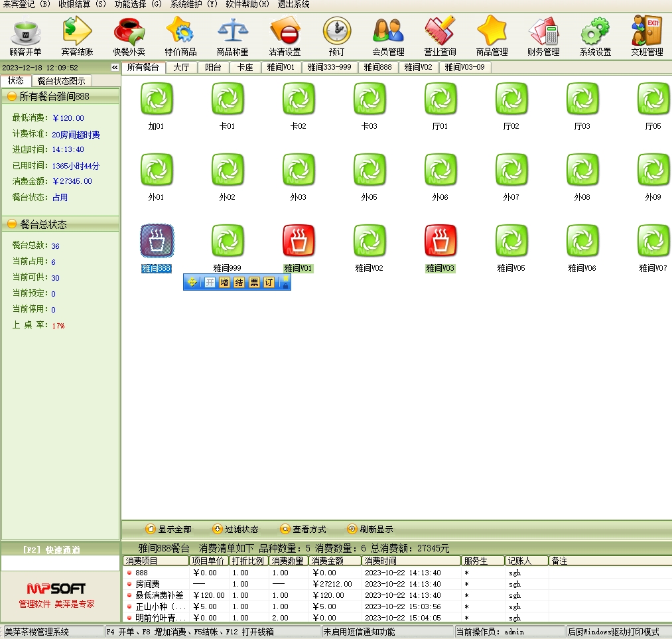Image resolution: width=672 pixels, height=639 pixels.
Task: Select the occupied table 雅间V03
Action: point(440,241)
